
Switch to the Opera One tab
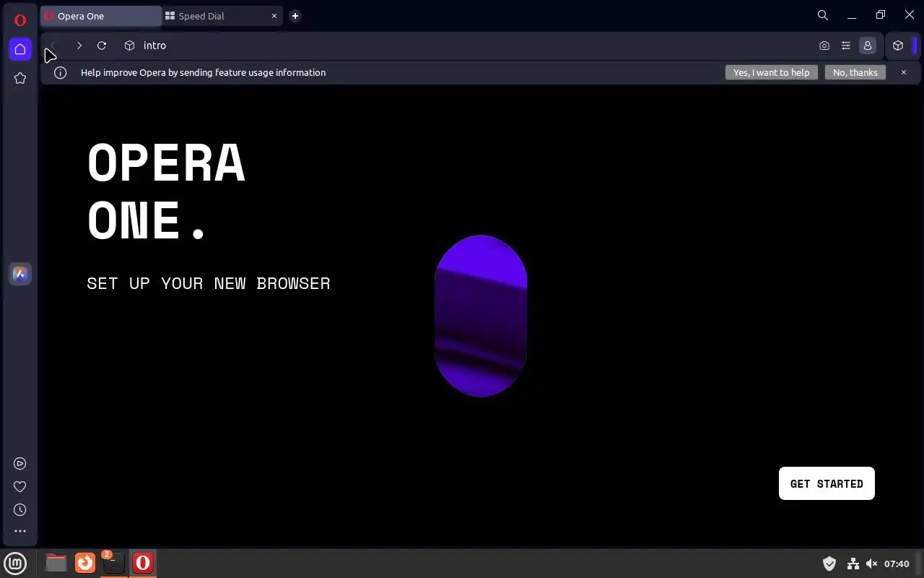(101, 16)
